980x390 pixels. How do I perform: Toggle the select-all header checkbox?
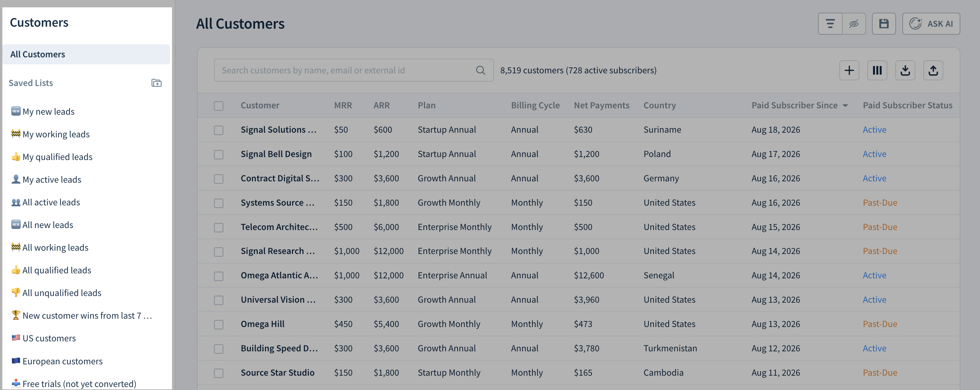[x=218, y=106]
